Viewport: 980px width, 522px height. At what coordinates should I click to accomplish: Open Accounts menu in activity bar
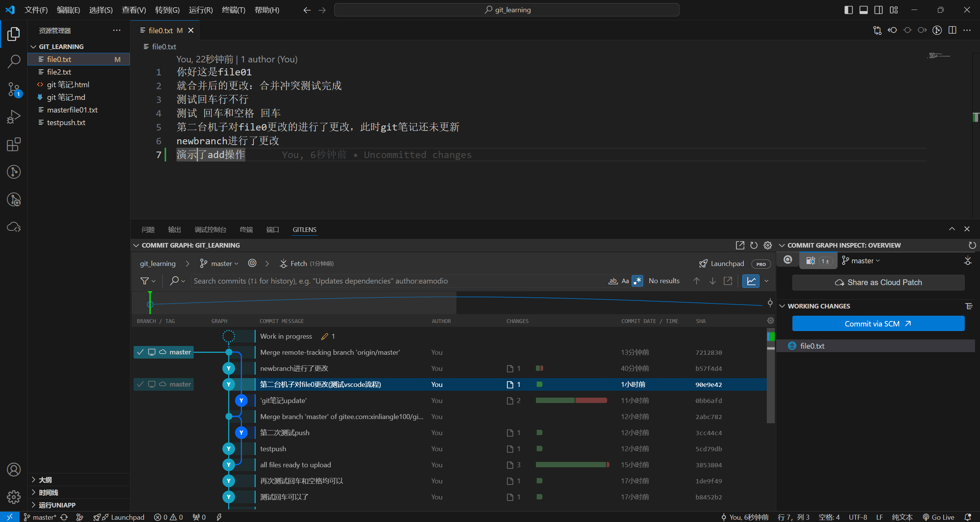14,470
